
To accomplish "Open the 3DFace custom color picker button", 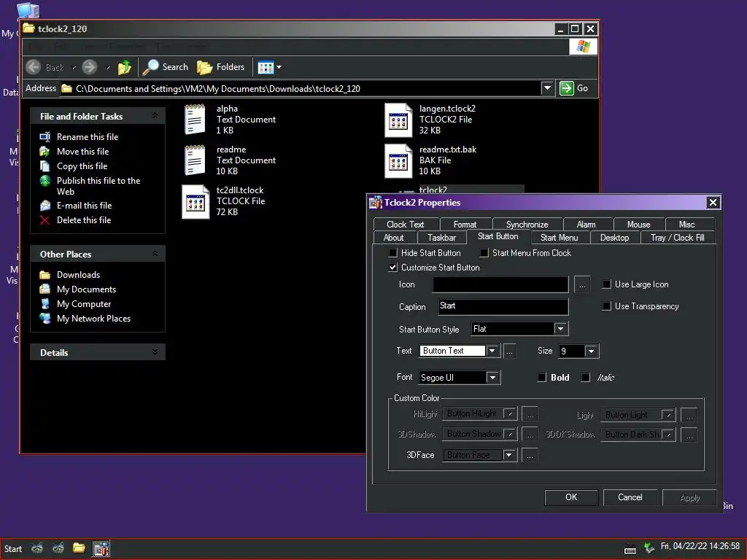I will coord(530,455).
